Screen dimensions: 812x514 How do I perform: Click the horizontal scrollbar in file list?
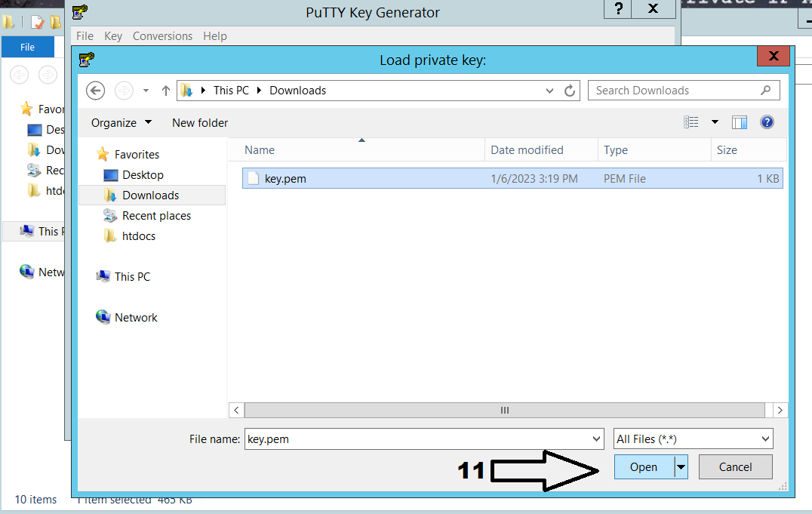click(505, 411)
